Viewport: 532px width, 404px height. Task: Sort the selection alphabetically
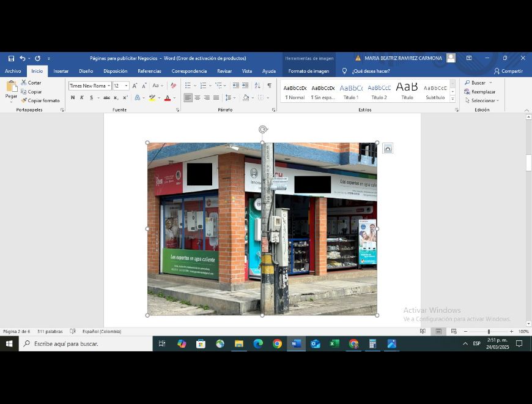257,86
